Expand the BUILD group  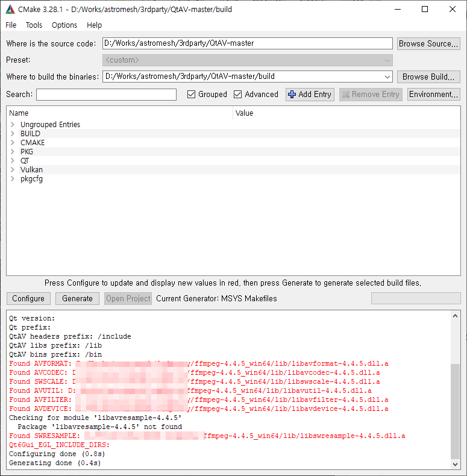(x=13, y=134)
